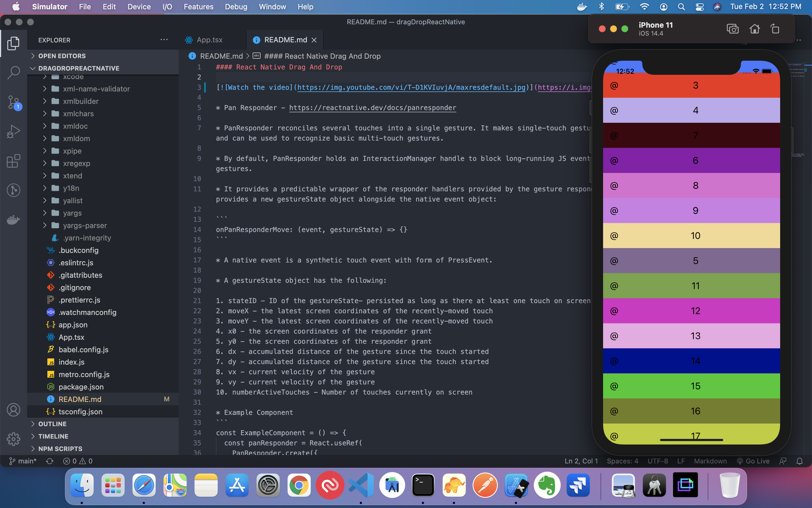The image size is (812, 508).
Task: Click youtube image URL link on line 3
Action: (411, 87)
